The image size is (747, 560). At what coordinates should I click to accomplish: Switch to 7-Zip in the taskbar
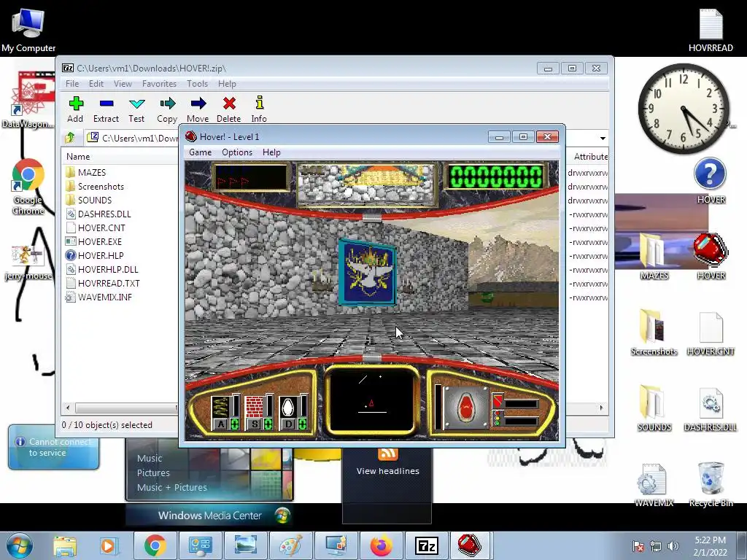click(x=426, y=545)
